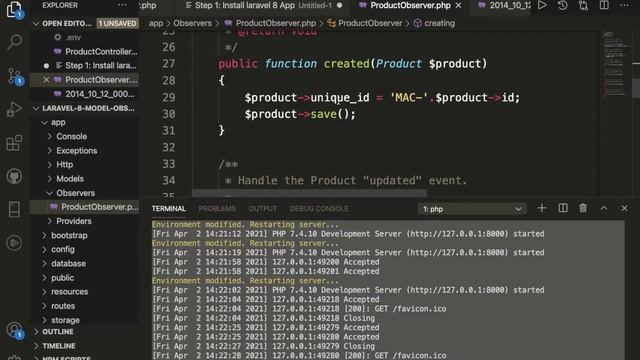The height and width of the screenshot is (360, 640).
Task: Expand the Exceptions folder
Action: pyautogui.click(x=50, y=151)
